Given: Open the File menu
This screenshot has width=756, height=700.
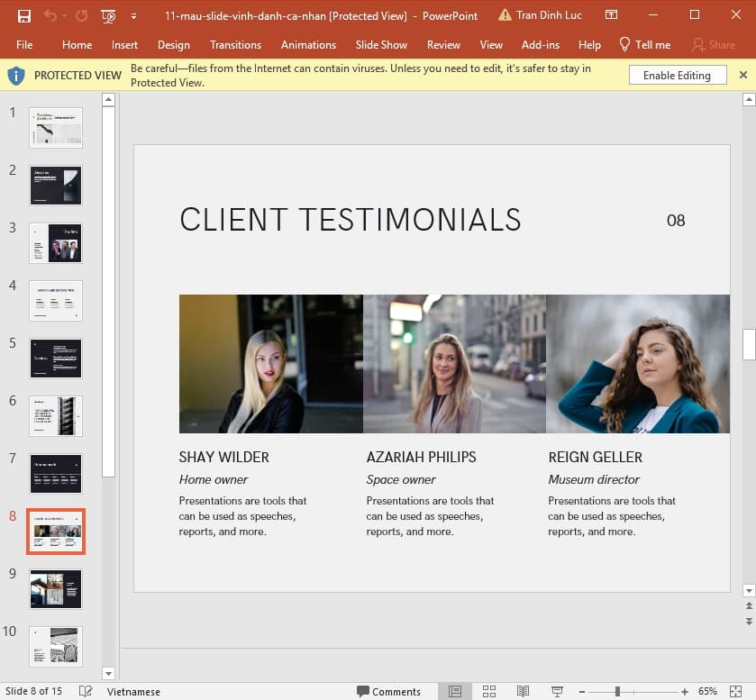Looking at the screenshot, I should (x=24, y=45).
